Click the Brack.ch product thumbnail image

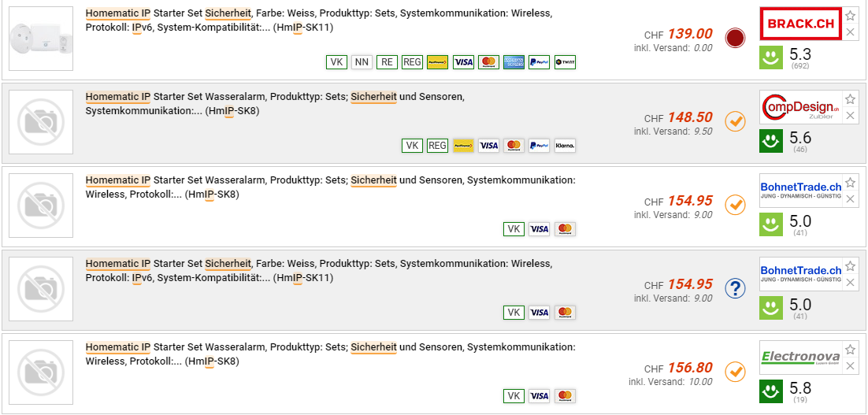tap(41, 39)
